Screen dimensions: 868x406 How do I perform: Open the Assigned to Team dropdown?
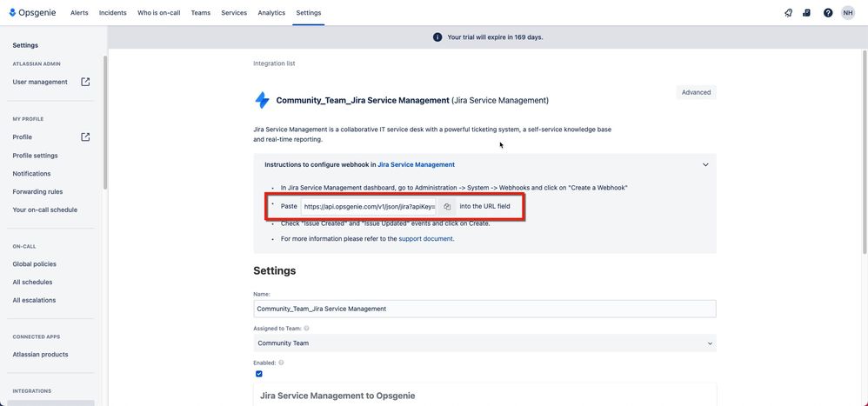point(485,343)
